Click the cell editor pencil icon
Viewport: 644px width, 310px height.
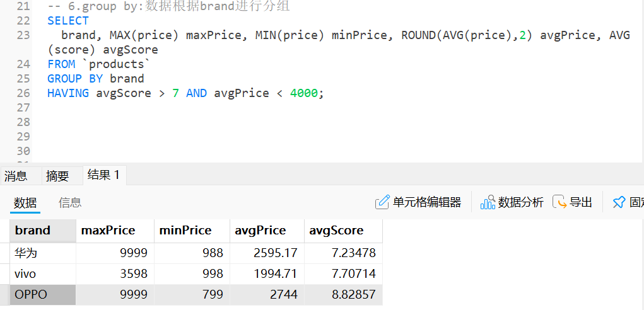[x=382, y=202]
